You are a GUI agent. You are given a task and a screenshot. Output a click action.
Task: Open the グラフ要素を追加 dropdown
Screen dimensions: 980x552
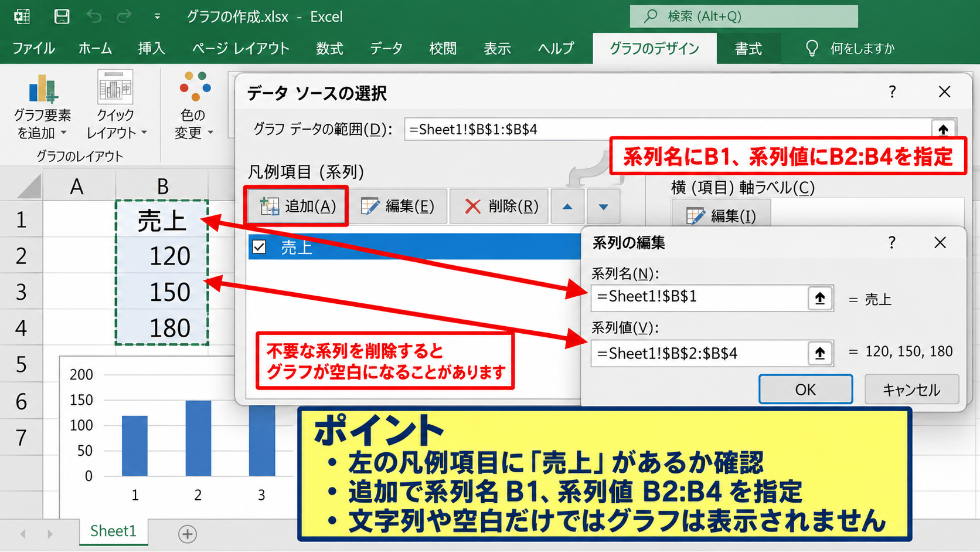click(x=42, y=106)
